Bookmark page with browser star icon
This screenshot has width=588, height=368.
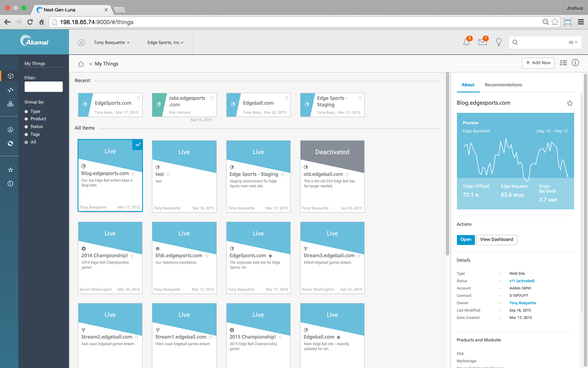point(555,22)
